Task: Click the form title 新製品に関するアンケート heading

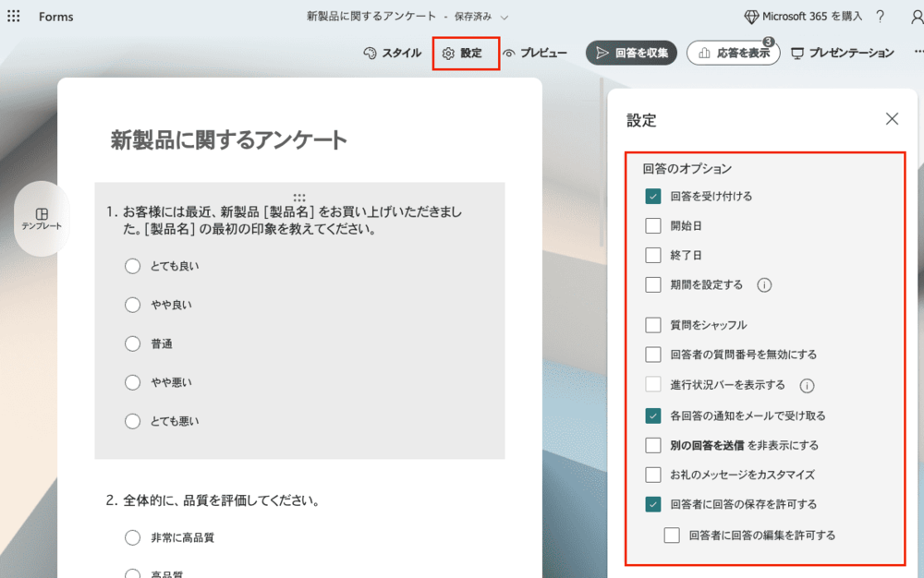Action: (x=229, y=140)
